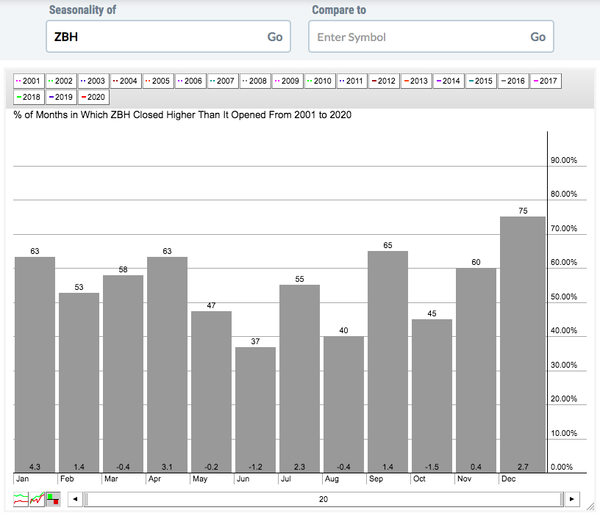The image size is (600, 513).
Task: Toggle the 2020 year series
Action: pyautogui.click(x=92, y=97)
